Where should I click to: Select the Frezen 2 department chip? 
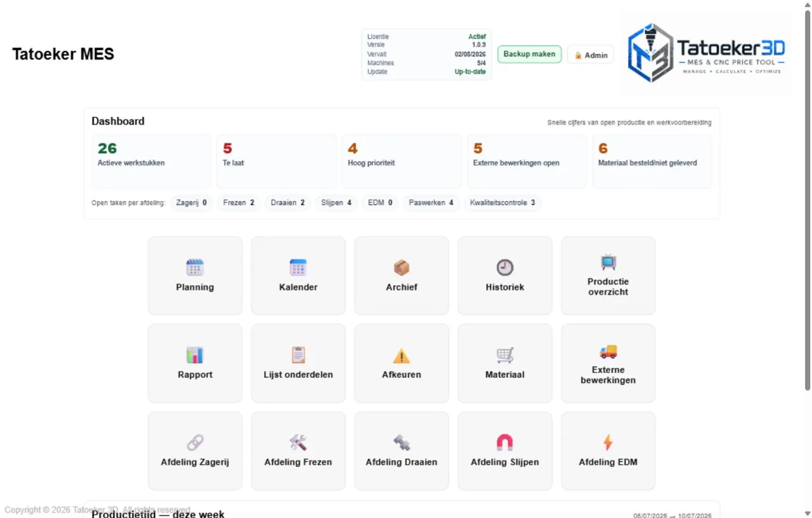pyautogui.click(x=239, y=203)
